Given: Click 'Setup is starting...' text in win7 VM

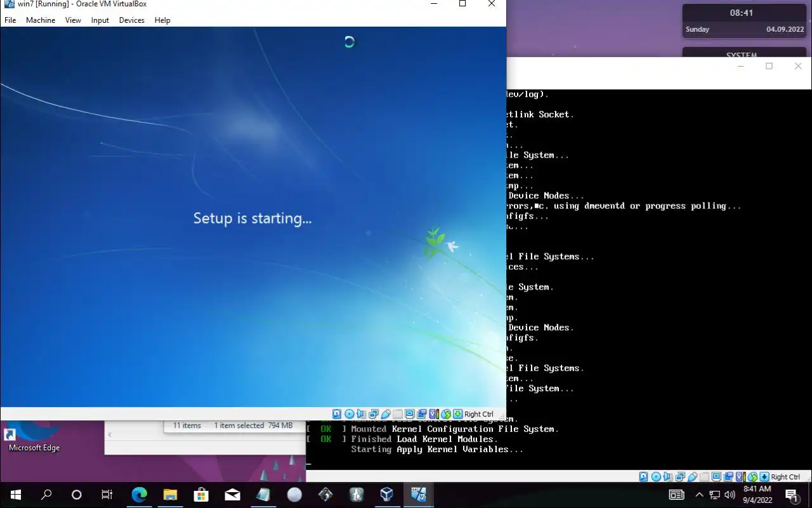Looking at the screenshot, I should 252,218.
